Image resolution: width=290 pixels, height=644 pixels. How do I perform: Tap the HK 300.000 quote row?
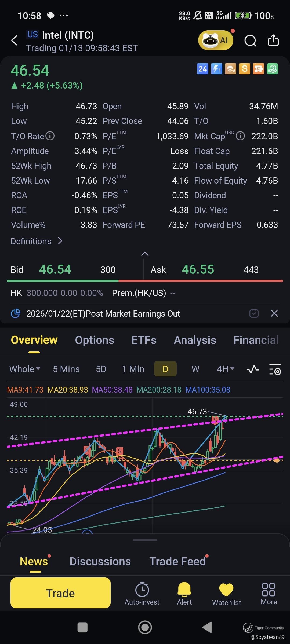click(x=57, y=293)
